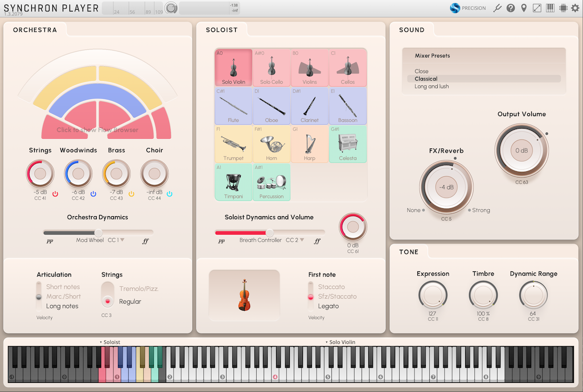Select the Clarinet instrument tile

tap(310, 106)
